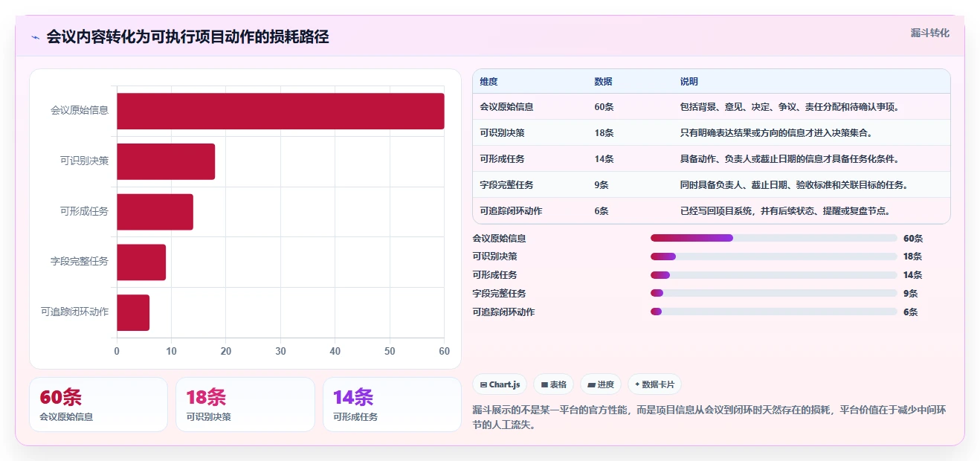Image resolution: width=980 pixels, height=461 pixels.
Task: Click the 9条 cell in the table
Action: point(602,185)
